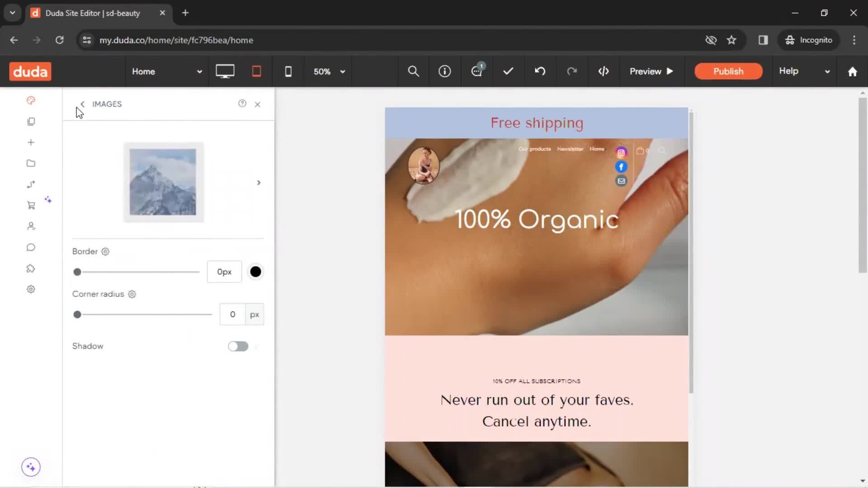The height and width of the screenshot is (488, 868).
Task: Open the eCommerce cart sidebar icon
Action: click(31, 205)
